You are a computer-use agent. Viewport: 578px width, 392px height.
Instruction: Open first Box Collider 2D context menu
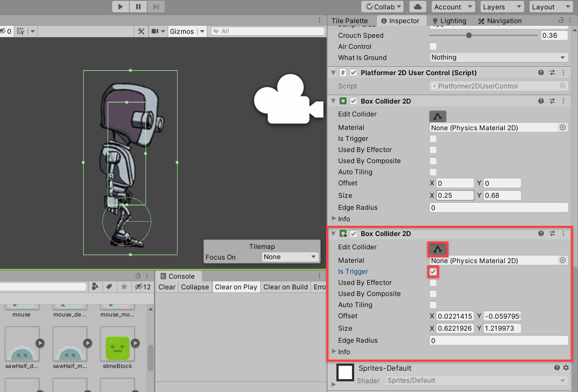coord(563,101)
